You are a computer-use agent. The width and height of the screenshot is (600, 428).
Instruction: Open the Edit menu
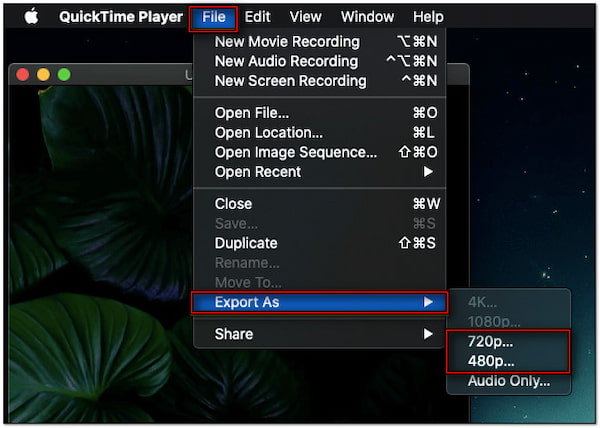coord(258,17)
